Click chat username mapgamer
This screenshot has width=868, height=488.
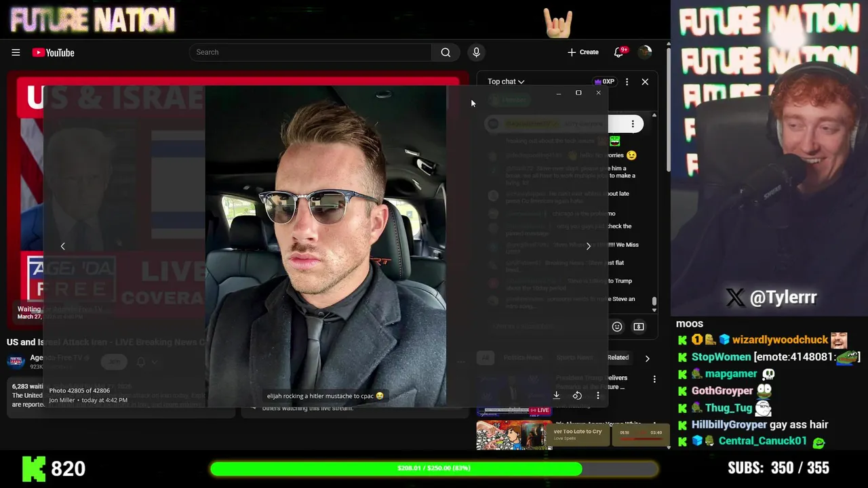point(730,373)
